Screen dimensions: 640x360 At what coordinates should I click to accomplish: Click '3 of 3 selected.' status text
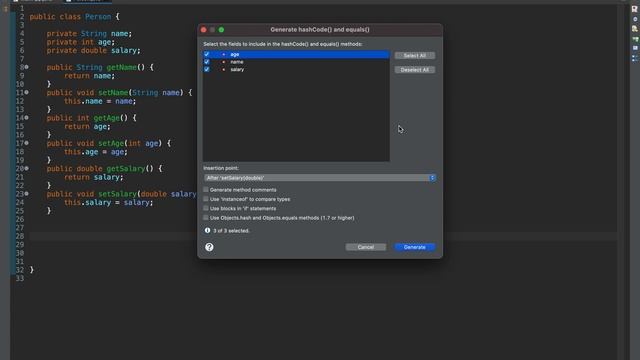click(x=231, y=231)
